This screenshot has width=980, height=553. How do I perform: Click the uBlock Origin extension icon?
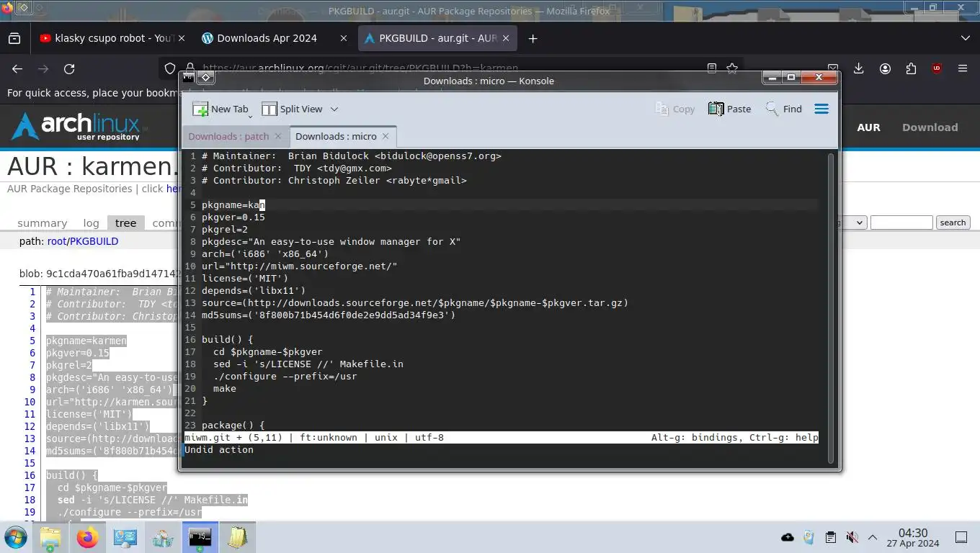pyautogui.click(x=937, y=68)
